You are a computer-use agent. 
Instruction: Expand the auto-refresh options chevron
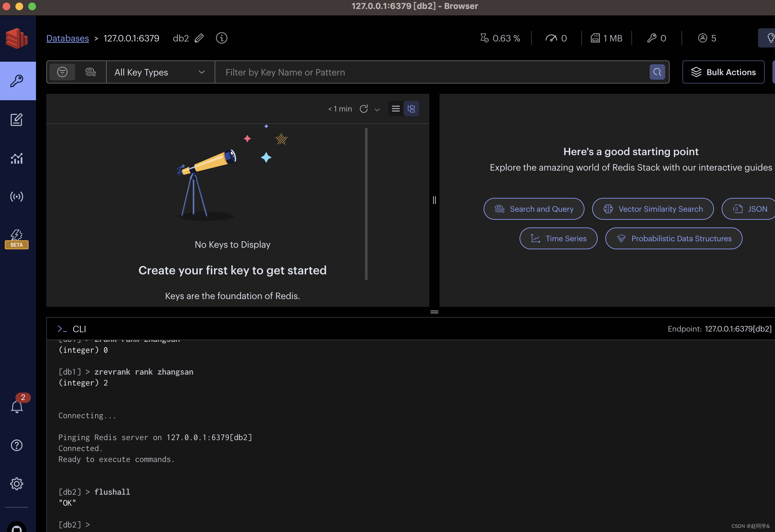[377, 109]
